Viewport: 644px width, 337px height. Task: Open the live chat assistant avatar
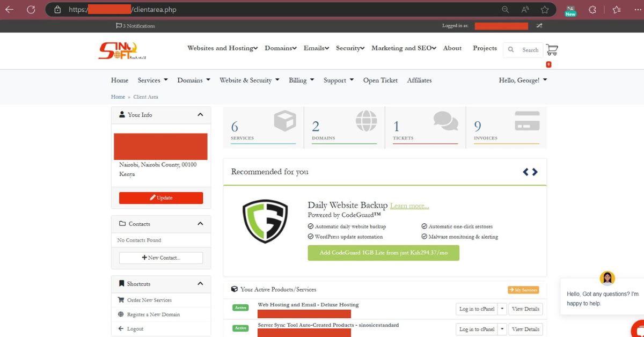click(x=607, y=278)
